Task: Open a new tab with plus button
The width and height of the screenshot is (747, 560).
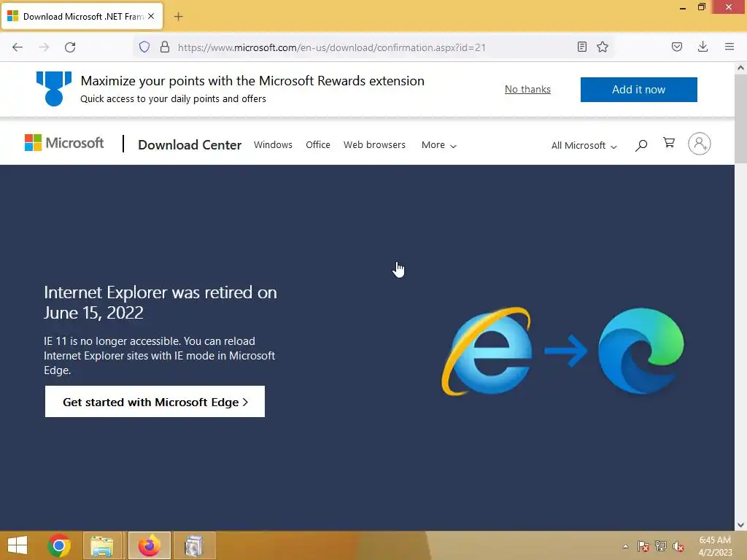Action: (x=178, y=17)
